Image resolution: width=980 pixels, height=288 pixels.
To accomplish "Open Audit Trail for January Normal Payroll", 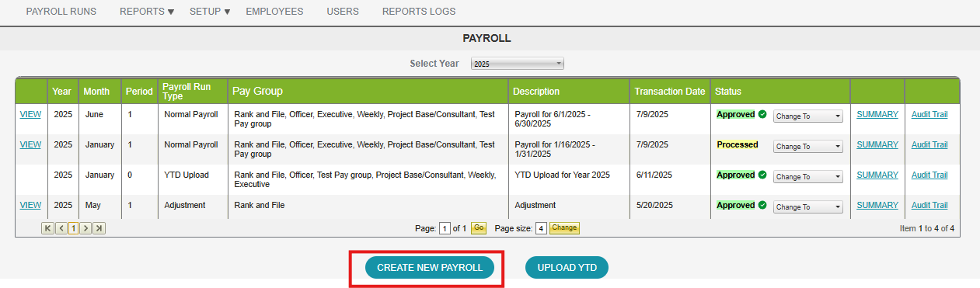I will [929, 144].
